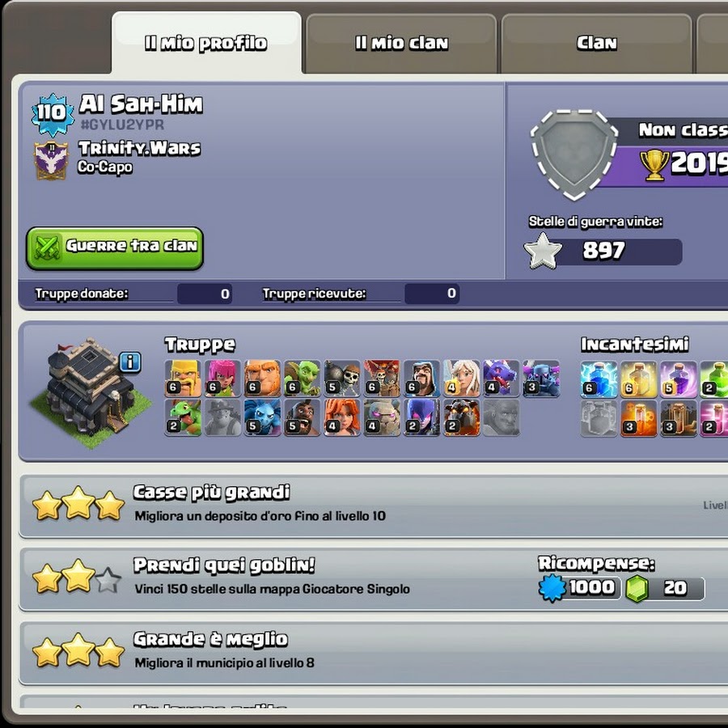Image resolution: width=728 pixels, height=728 pixels.
Task: Open the Town Hall info icon
Action: (x=130, y=362)
